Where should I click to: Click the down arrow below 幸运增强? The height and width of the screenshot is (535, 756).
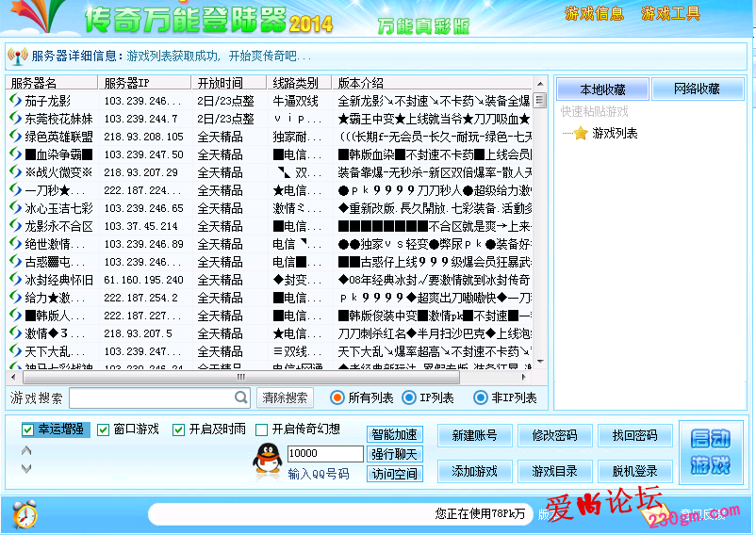(26, 468)
